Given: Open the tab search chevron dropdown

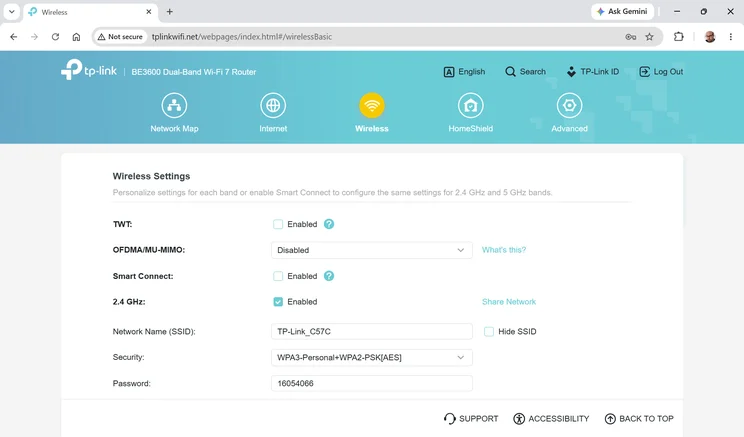Looking at the screenshot, I should tap(12, 11).
